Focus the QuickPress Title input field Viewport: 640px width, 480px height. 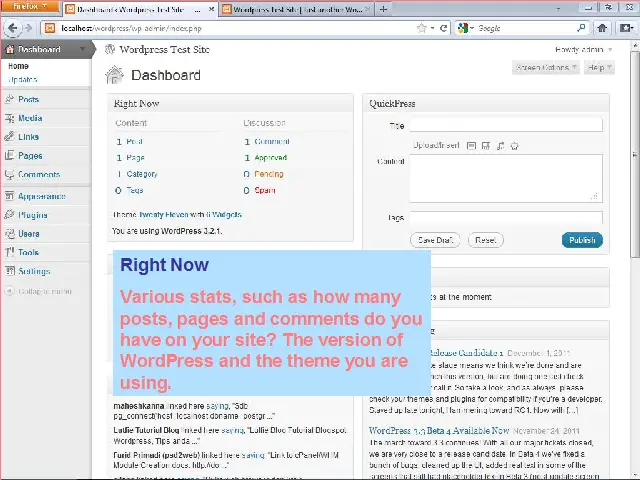coord(506,125)
